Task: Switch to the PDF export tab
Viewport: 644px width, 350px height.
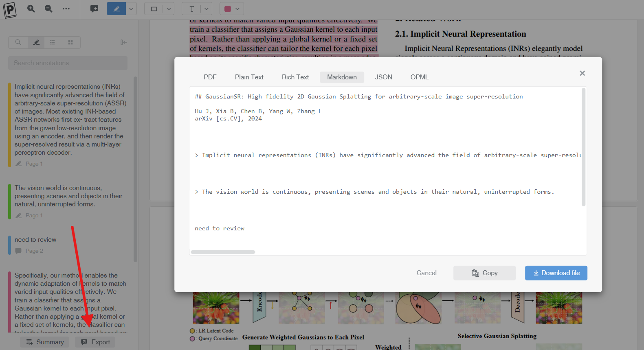Action: (210, 77)
